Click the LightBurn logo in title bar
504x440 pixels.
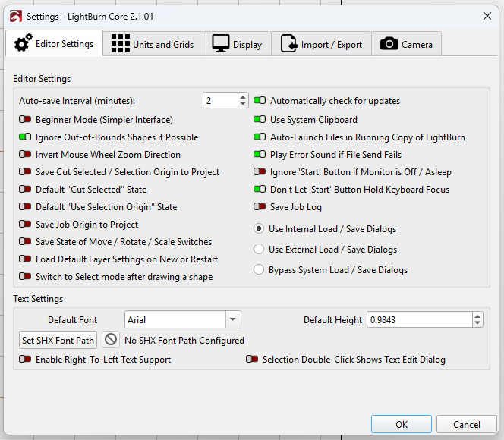click(x=15, y=17)
